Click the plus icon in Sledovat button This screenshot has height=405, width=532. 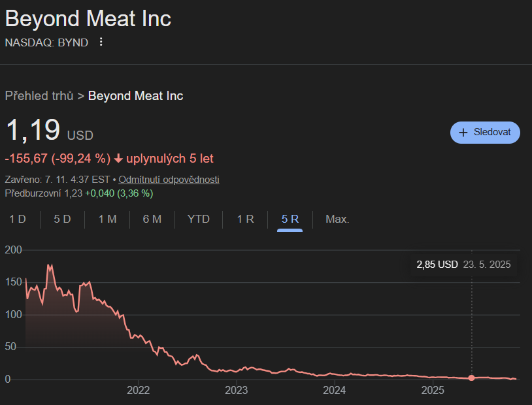(463, 132)
